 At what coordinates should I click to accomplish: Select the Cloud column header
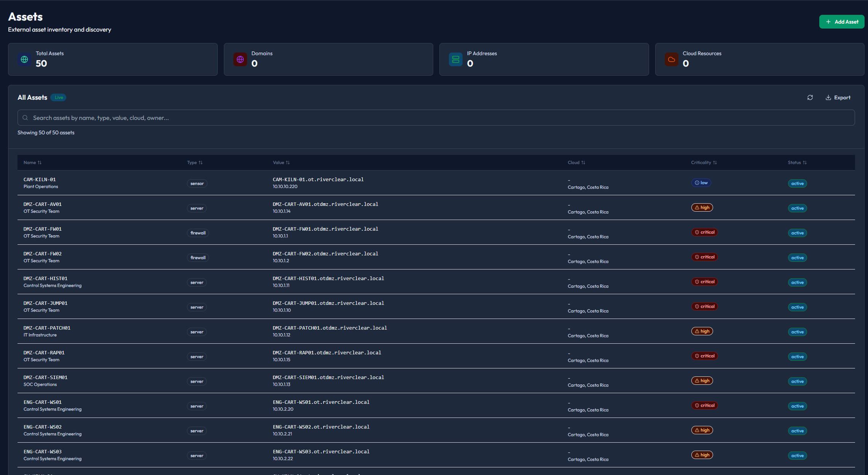(576, 163)
